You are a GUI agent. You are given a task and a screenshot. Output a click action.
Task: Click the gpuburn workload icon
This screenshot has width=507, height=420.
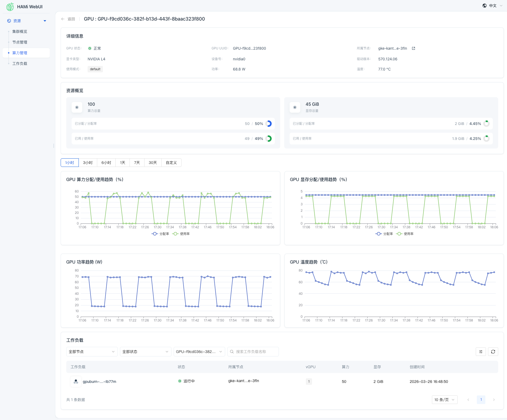click(76, 382)
